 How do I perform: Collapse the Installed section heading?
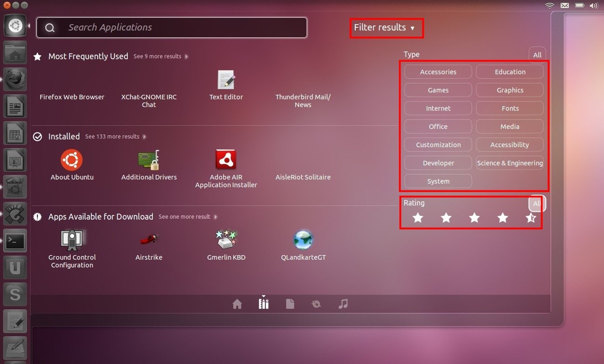(x=64, y=137)
